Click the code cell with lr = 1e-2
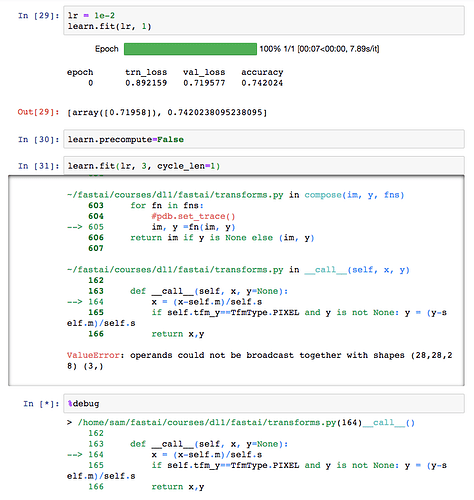The height and width of the screenshot is (500, 474). [264, 21]
